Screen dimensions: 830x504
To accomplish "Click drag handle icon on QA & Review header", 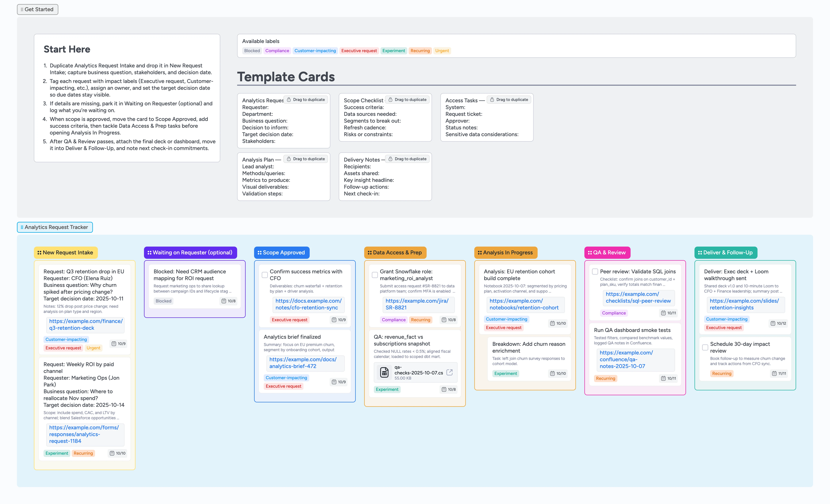I will tap(590, 253).
